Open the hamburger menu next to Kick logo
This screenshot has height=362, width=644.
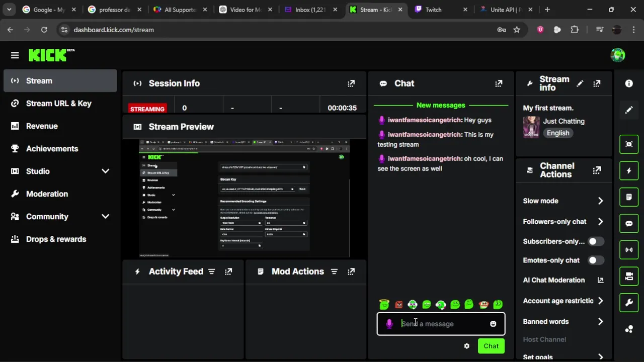tap(15, 55)
